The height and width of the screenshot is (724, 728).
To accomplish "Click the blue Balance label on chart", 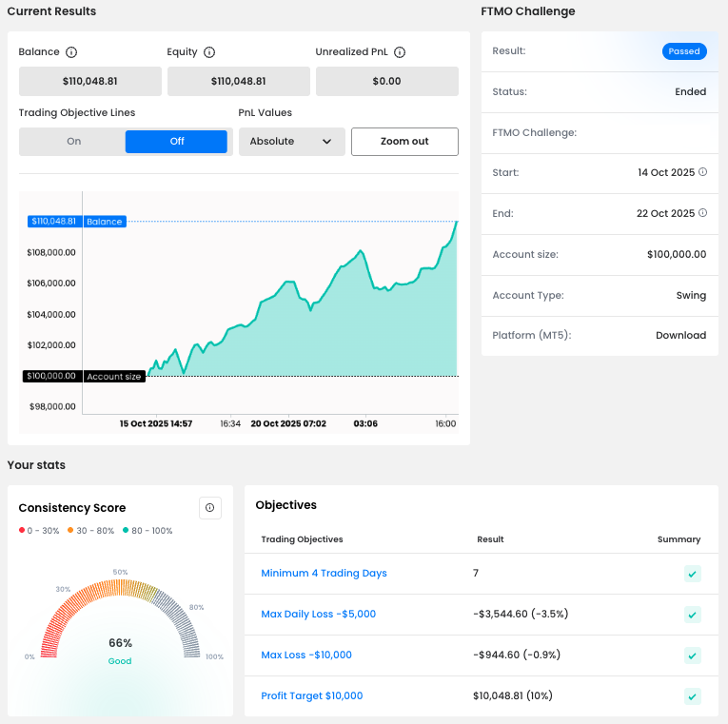I will click(105, 222).
